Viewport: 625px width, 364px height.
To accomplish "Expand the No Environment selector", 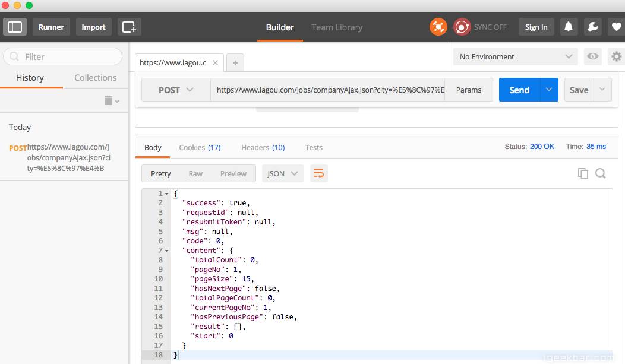I will point(516,56).
